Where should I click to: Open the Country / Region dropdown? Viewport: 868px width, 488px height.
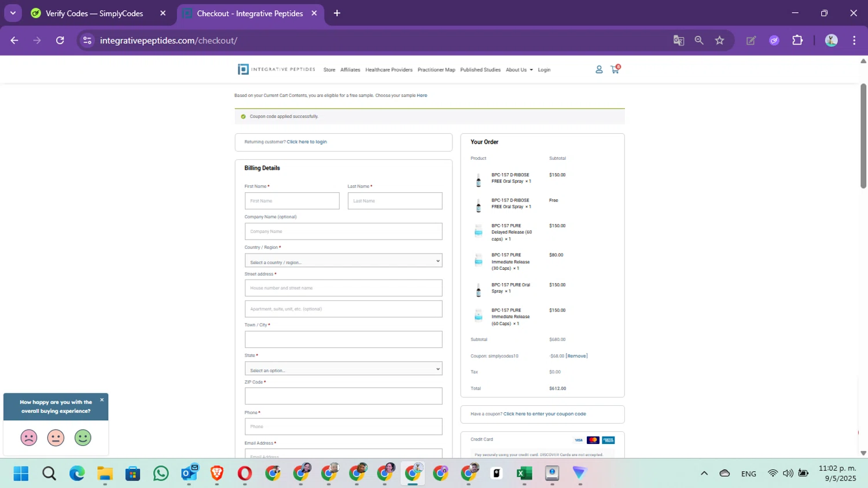coord(344,260)
